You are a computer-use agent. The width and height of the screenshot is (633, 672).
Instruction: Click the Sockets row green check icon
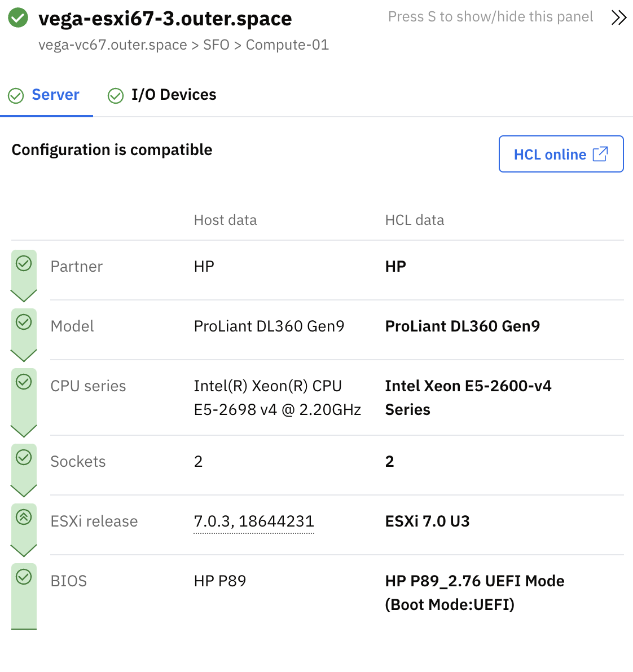pos(23,457)
